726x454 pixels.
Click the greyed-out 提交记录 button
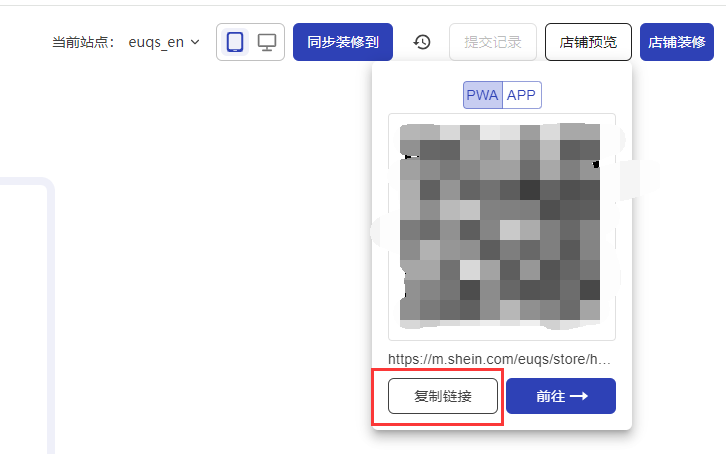[493, 42]
